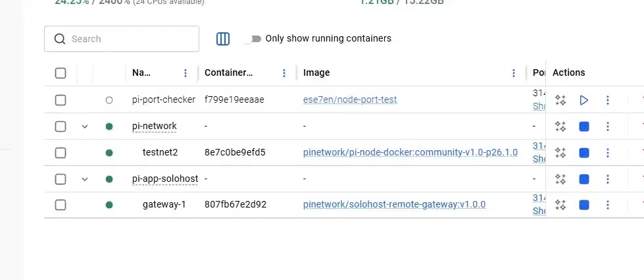Open Ask Gordon sparkle icon for testnet2
The image size is (644, 280).
[x=560, y=153]
